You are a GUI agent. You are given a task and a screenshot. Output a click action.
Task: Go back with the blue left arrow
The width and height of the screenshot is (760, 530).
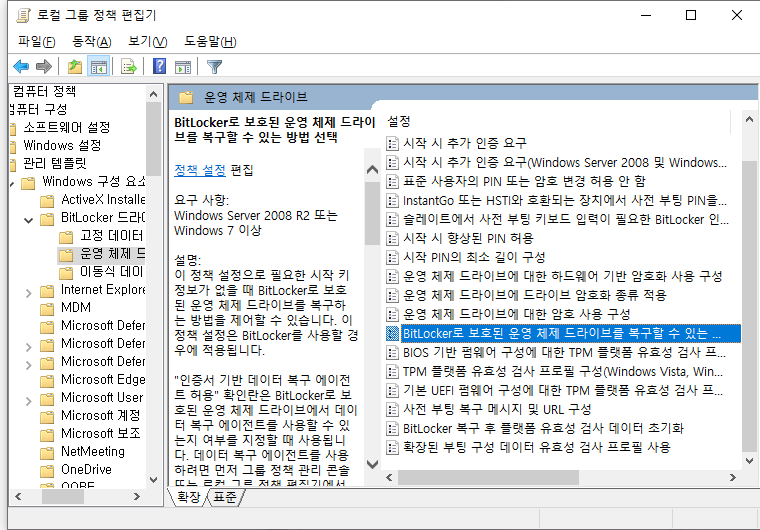[21, 66]
